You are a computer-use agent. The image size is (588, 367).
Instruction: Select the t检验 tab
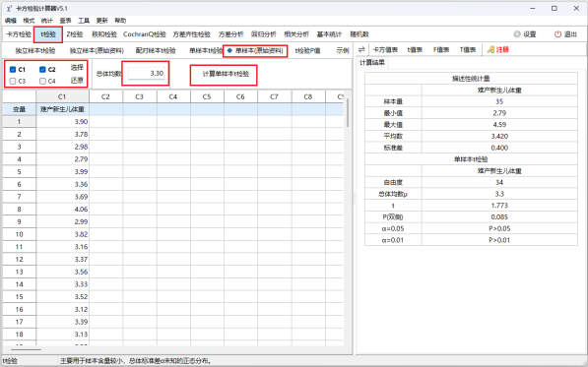(x=48, y=34)
